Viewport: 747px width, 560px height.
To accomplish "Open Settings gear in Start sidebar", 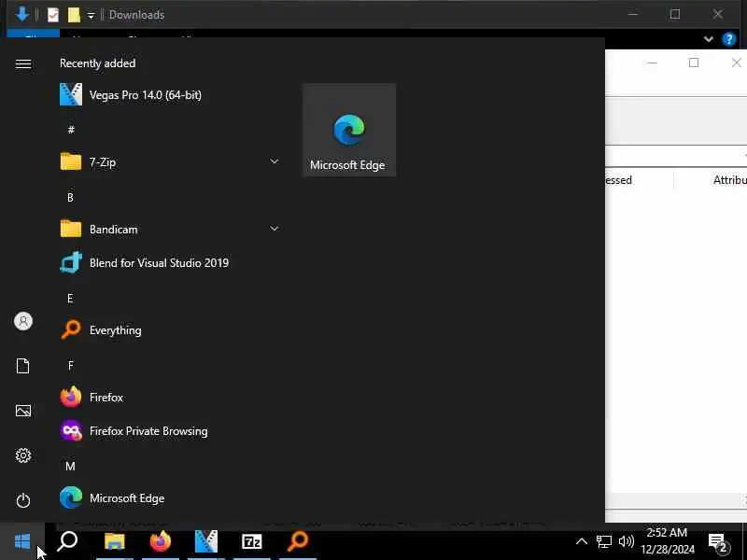I will [22, 455].
